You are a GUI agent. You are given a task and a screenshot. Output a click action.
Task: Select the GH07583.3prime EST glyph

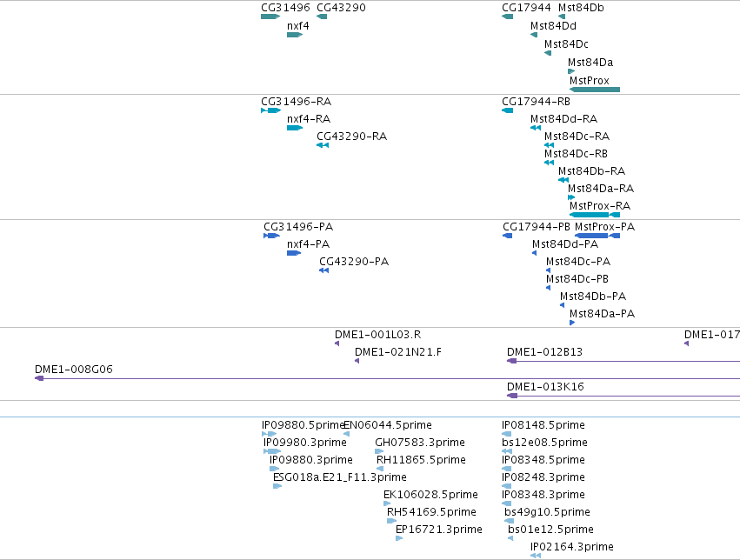click(x=379, y=451)
